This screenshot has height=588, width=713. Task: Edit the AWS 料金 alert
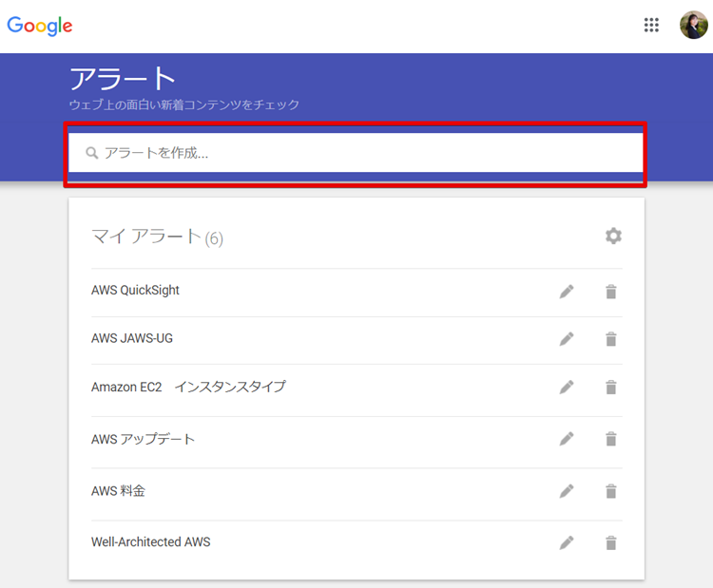tap(567, 491)
